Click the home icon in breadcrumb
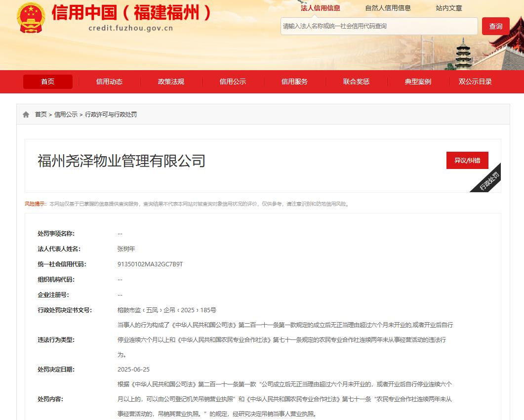This screenshot has width=524, height=420. coord(26,115)
